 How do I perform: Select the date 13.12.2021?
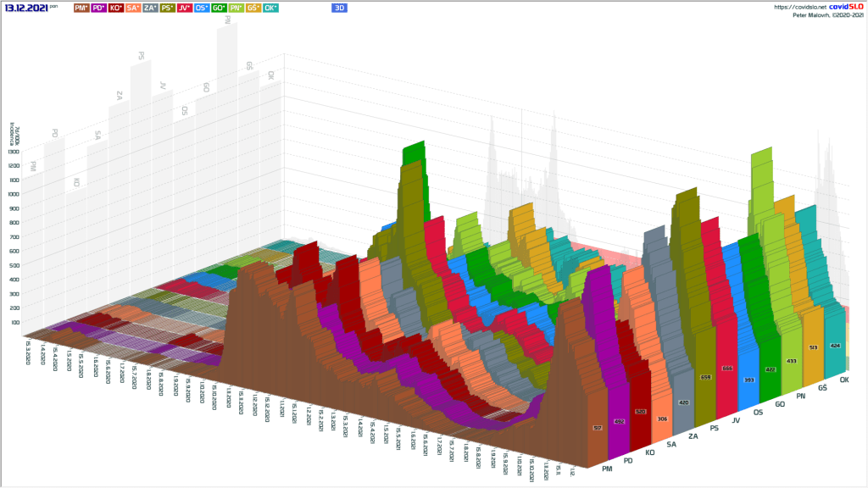click(25, 8)
